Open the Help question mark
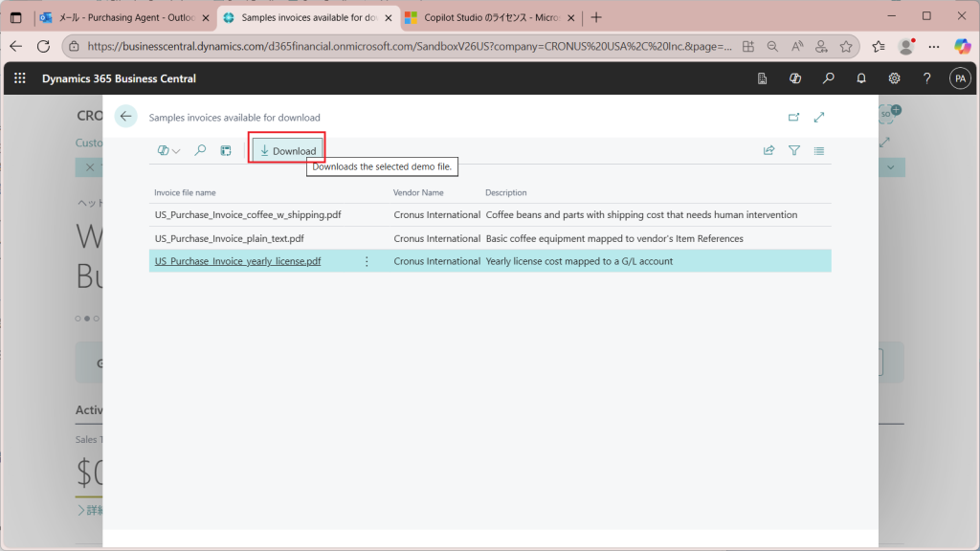The width and height of the screenshot is (980, 551). pos(926,78)
